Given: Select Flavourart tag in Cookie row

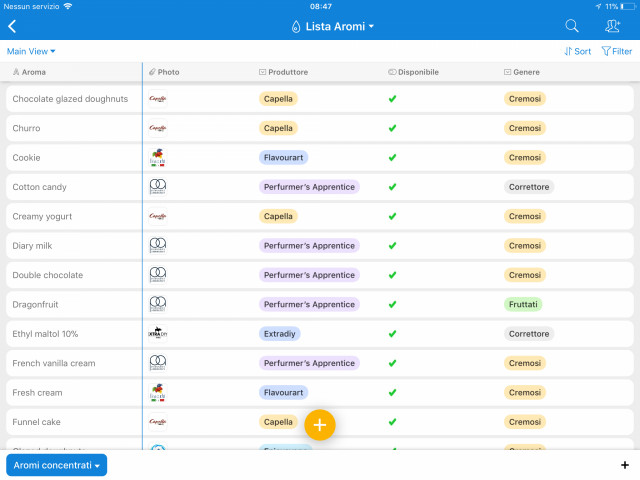Looking at the screenshot, I should coord(284,158).
